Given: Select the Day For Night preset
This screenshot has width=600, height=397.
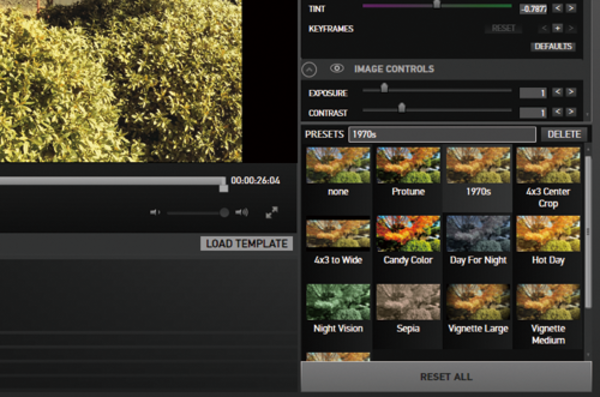Looking at the screenshot, I should [478, 240].
